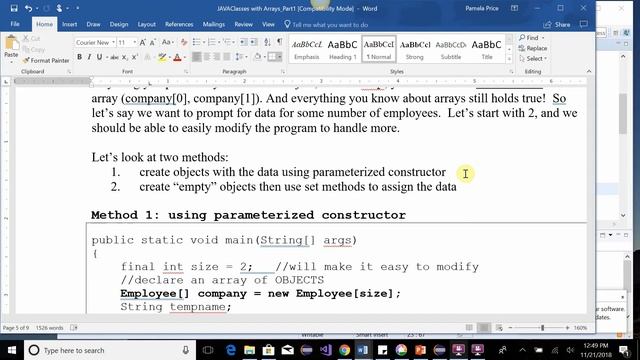Image resolution: width=640 pixels, height=360 pixels.
Task: Open the Courier New font dropdown
Action: click(x=113, y=42)
